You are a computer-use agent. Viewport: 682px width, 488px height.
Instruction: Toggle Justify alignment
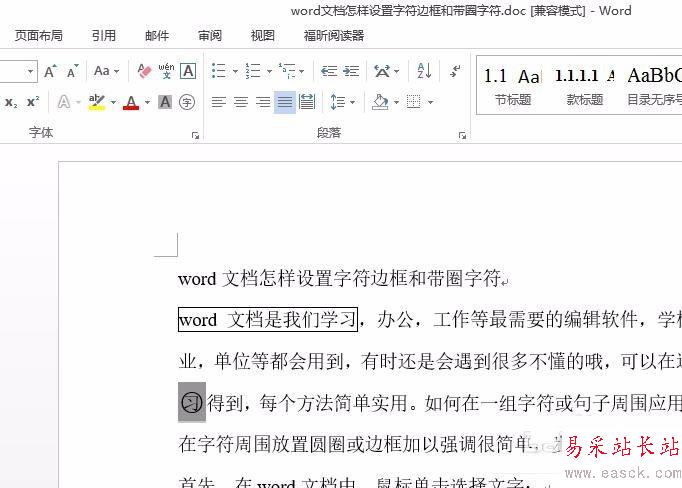point(285,102)
